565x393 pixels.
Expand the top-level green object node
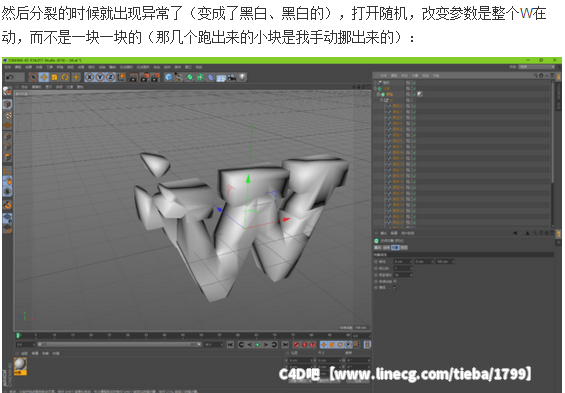[375, 89]
